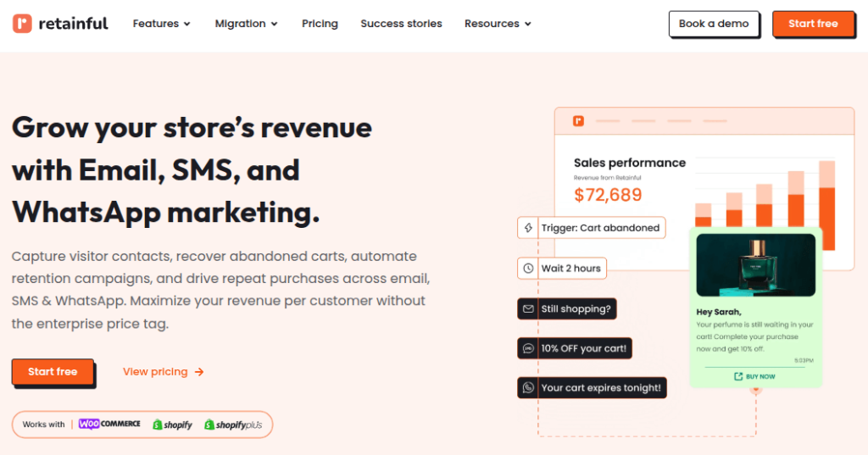Select the Trigger: Cart abandoned step
This screenshot has height=455, width=868.
click(591, 227)
